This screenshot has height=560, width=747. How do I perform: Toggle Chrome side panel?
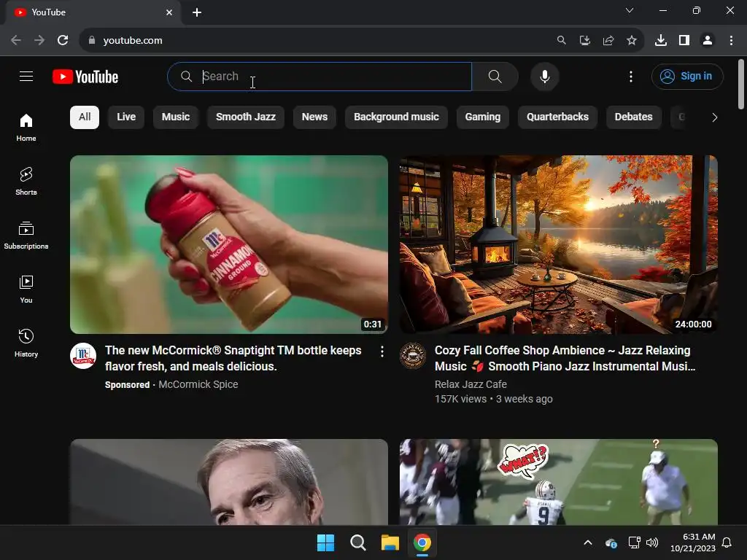coord(684,41)
